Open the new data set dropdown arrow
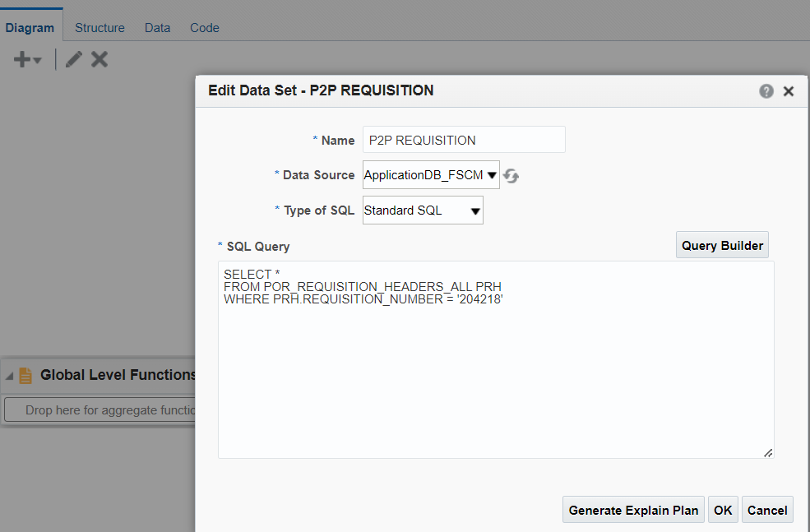Screen dimensions: 810x532 [37, 60]
